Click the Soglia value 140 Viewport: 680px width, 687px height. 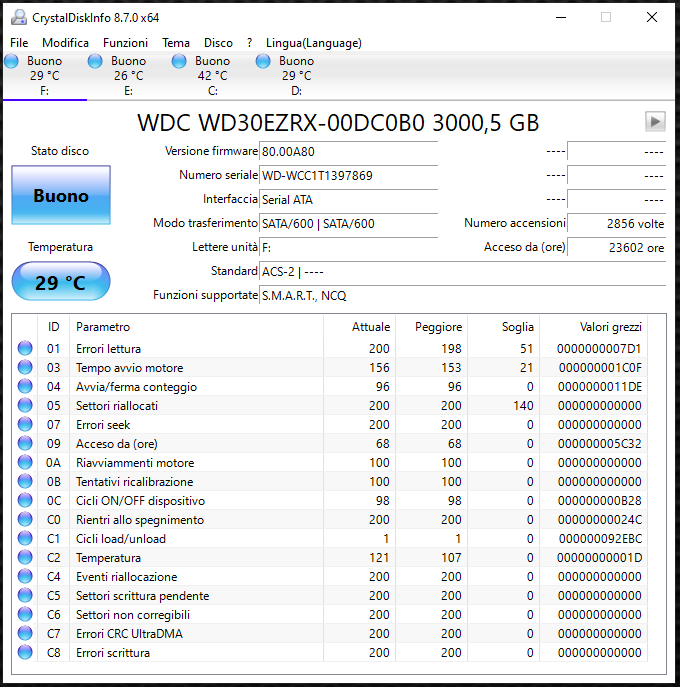tap(523, 406)
